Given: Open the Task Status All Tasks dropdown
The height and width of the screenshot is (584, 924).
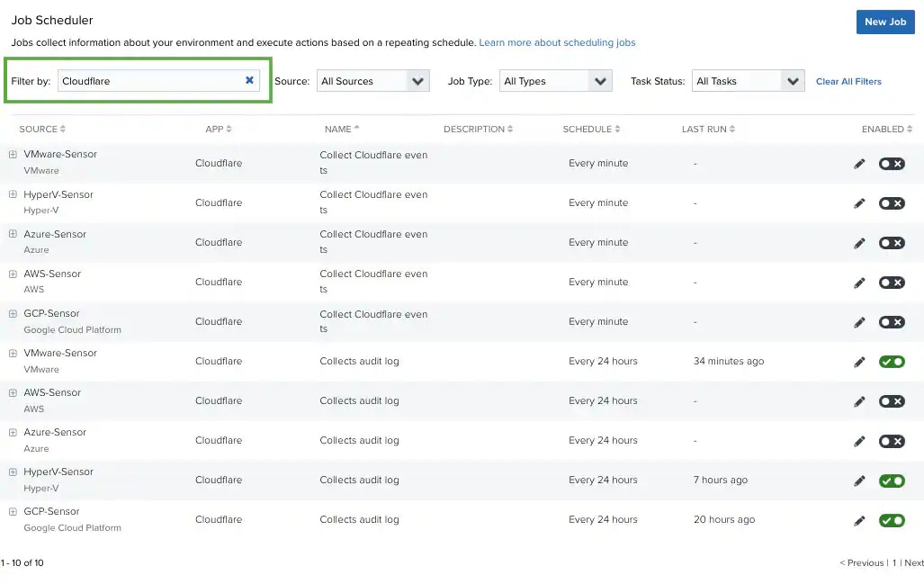Looking at the screenshot, I should pyautogui.click(x=748, y=81).
